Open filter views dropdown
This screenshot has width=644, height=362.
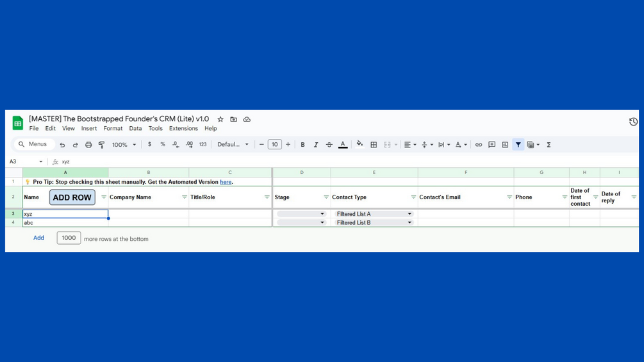click(533, 145)
